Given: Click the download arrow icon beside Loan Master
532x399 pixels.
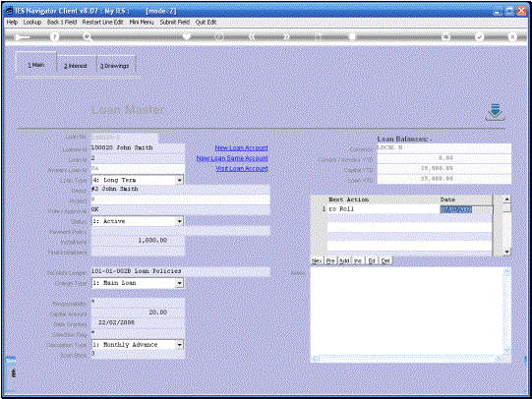Looking at the screenshot, I should 495,112.
